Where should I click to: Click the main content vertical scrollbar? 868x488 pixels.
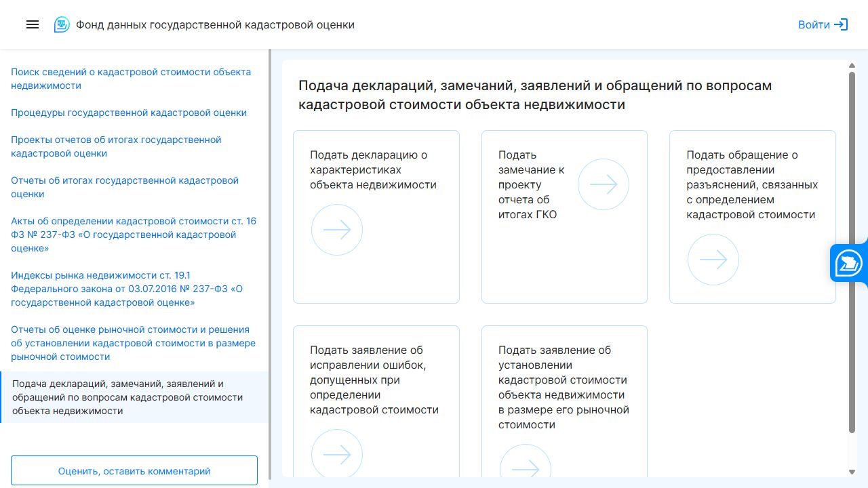click(852, 252)
